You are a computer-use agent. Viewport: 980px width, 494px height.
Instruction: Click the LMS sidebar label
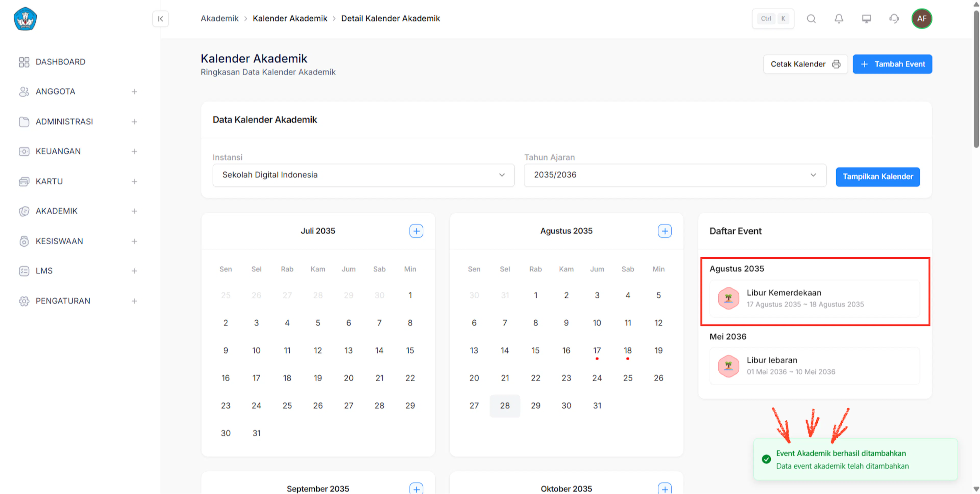44,271
